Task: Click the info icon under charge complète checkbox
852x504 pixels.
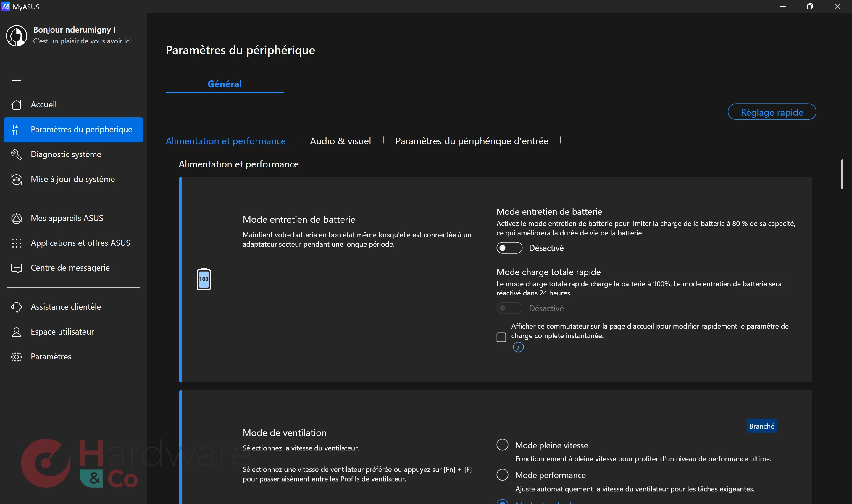Action: click(x=518, y=347)
